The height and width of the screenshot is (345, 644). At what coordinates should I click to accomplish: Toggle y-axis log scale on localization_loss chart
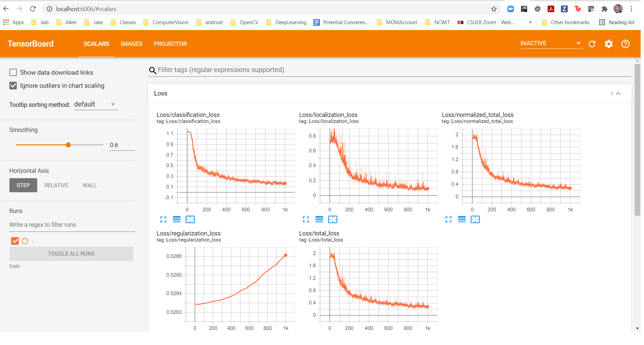pos(319,219)
